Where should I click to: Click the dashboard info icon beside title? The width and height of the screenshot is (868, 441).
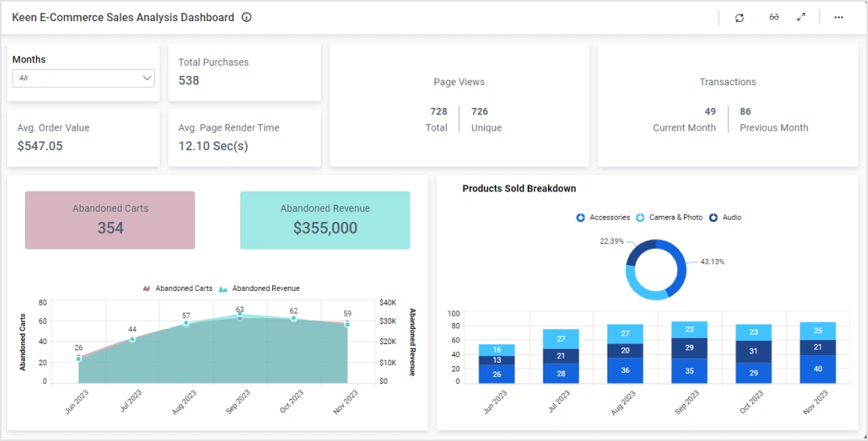point(246,17)
